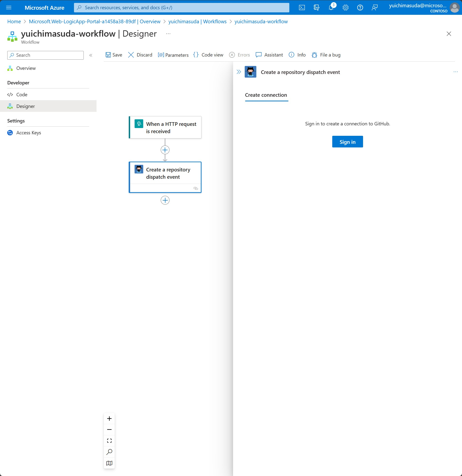The height and width of the screenshot is (476, 462).
Task: Open the Help question mark icon
Action: click(x=360, y=8)
